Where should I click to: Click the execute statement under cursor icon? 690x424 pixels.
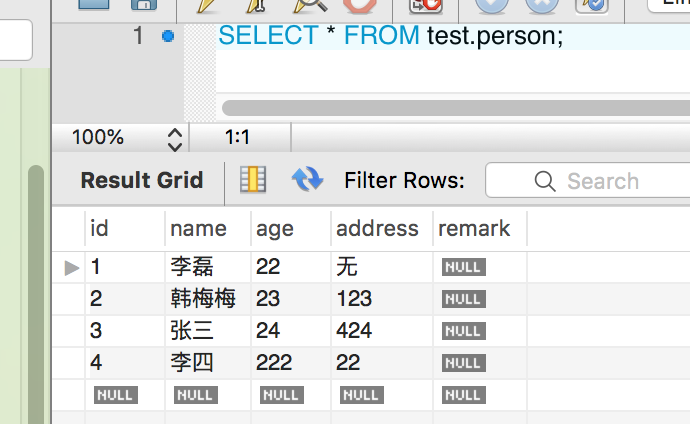point(257,6)
